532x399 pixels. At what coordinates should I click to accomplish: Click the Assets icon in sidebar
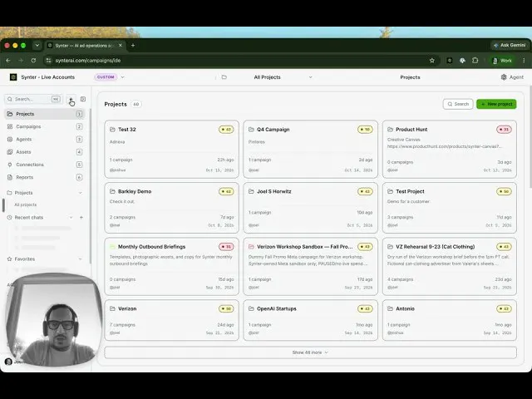(10, 152)
